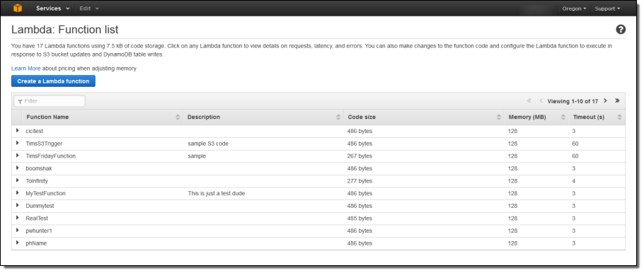Click Create a Lambda function button

point(53,81)
